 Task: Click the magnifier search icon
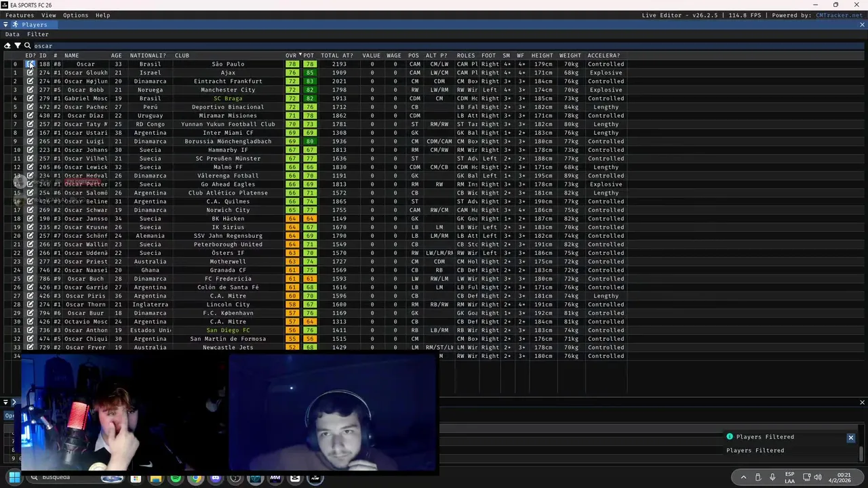[28, 45]
